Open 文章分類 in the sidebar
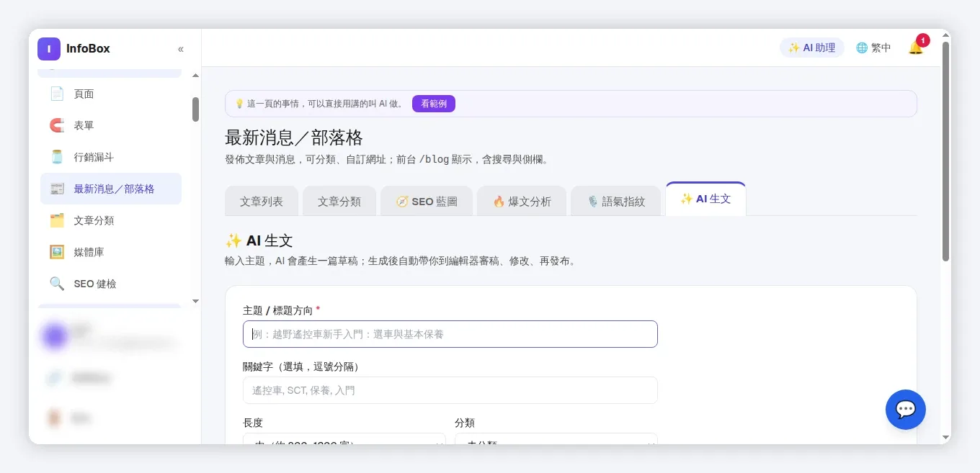 (111, 220)
